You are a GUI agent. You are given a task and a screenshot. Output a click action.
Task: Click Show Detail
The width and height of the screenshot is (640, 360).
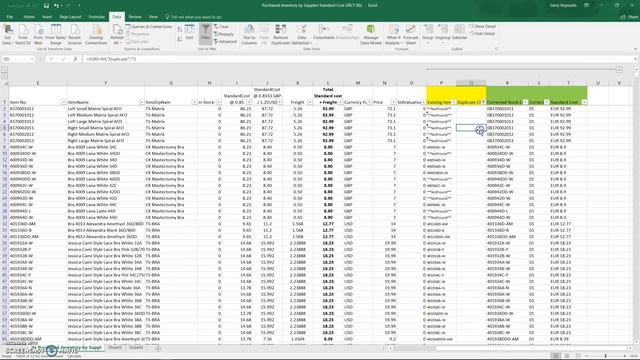pos(482,27)
